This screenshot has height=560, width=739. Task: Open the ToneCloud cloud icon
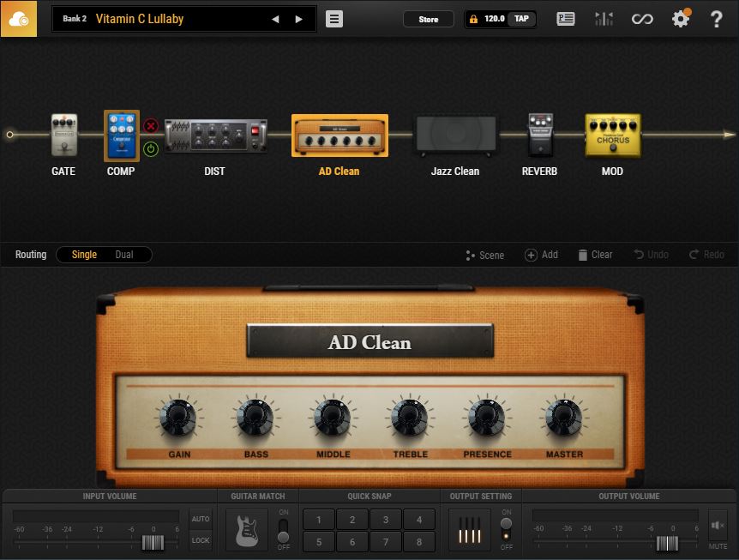coord(18,19)
